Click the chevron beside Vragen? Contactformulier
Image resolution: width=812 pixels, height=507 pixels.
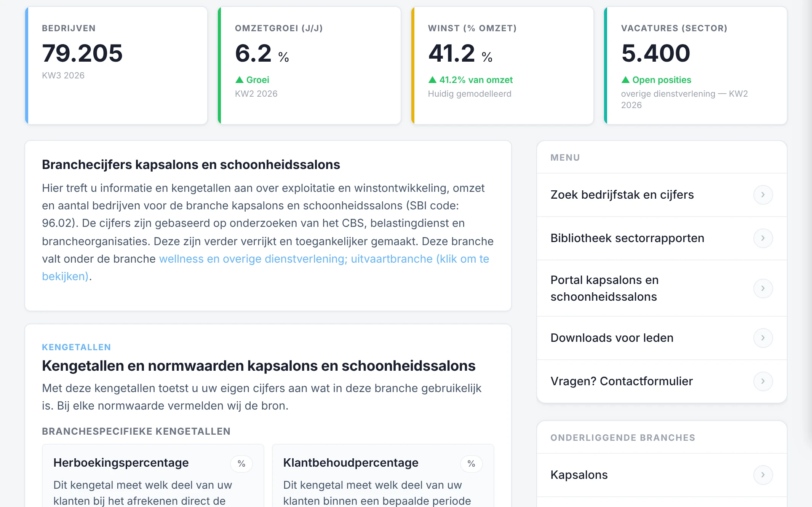(763, 381)
